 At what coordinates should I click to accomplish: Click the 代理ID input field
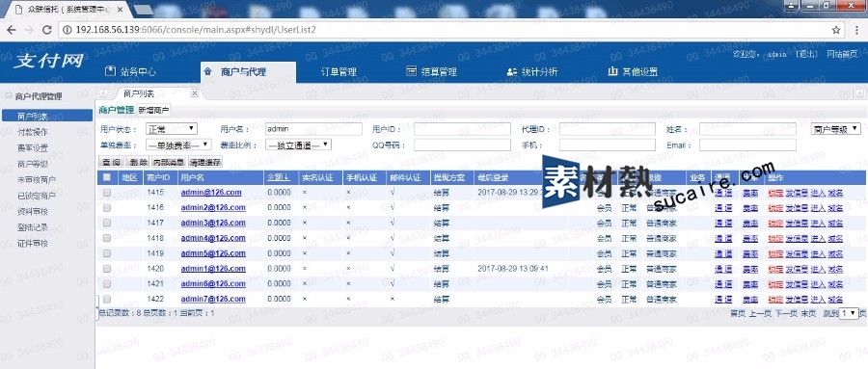coord(608,129)
